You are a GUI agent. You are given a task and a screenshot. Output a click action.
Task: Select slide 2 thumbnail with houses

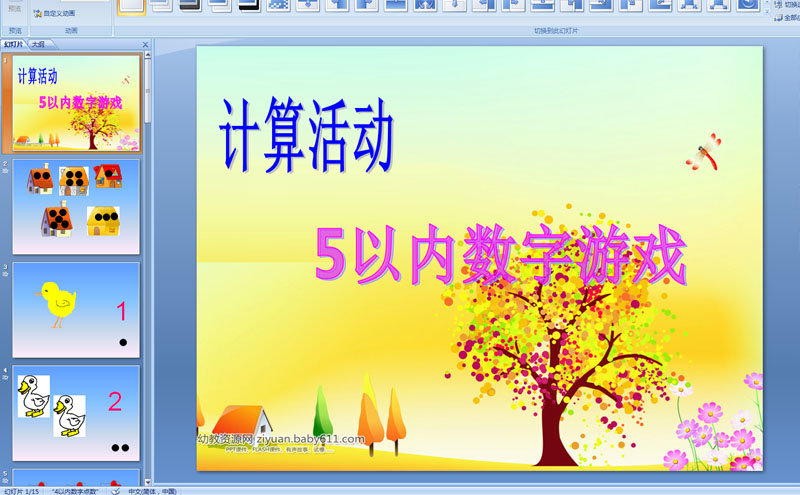[76, 205]
